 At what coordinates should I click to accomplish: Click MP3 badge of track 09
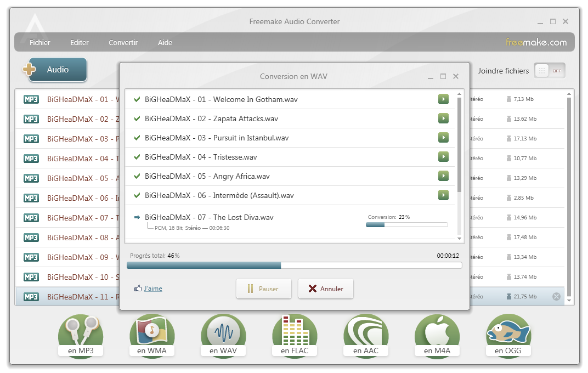point(31,257)
